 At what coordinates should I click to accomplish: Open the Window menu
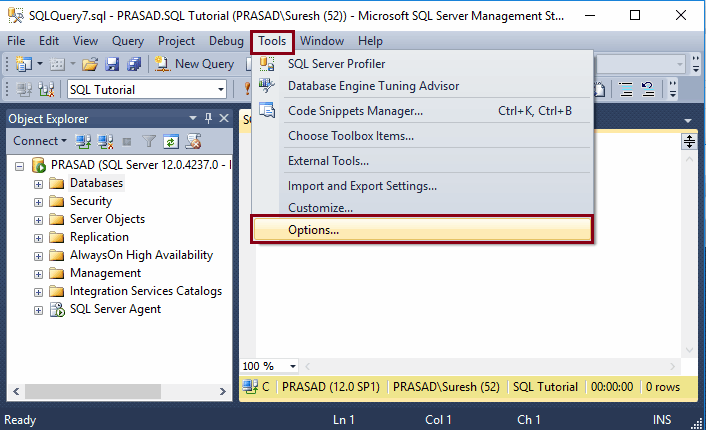tap(322, 41)
